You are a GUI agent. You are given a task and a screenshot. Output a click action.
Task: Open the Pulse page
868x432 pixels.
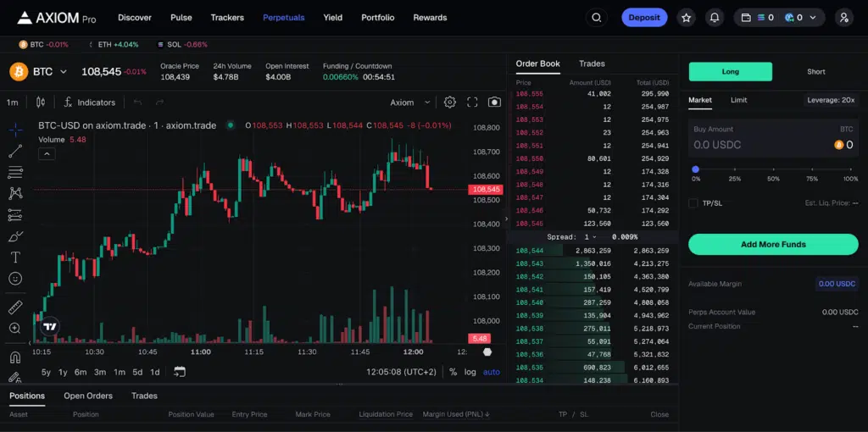[x=181, y=18]
